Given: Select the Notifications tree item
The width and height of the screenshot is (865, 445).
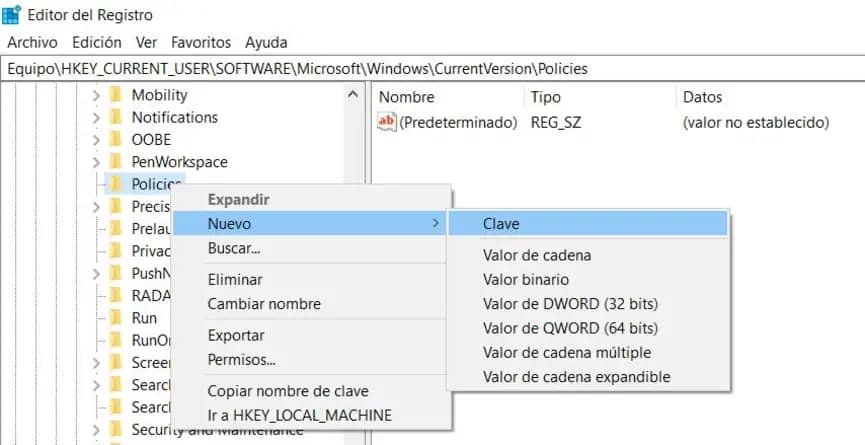Looking at the screenshot, I should pyautogui.click(x=174, y=117).
